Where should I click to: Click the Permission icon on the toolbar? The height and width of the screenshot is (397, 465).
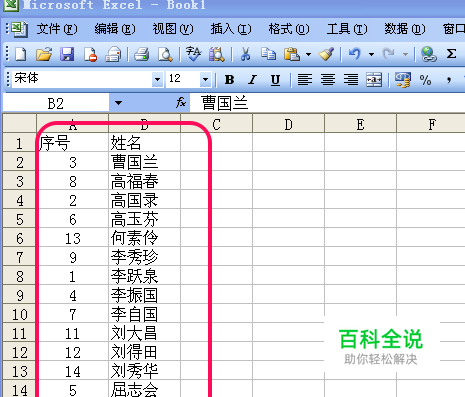[90, 54]
